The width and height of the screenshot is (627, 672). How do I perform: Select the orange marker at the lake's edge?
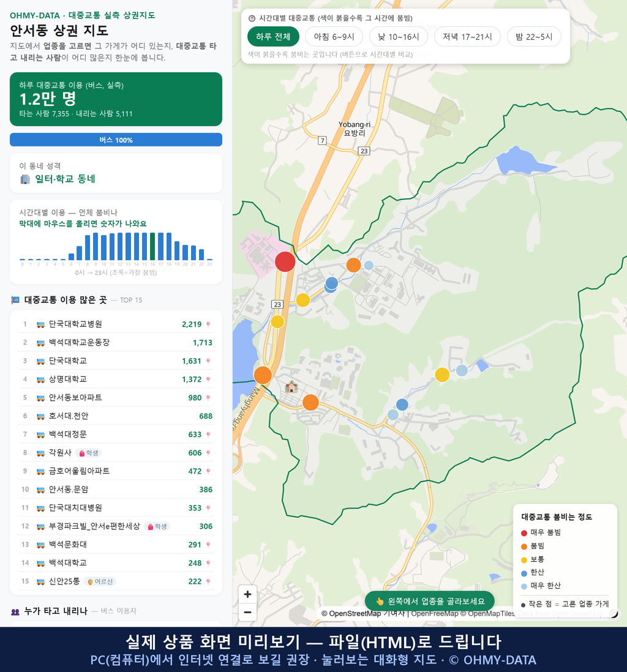(263, 375)
